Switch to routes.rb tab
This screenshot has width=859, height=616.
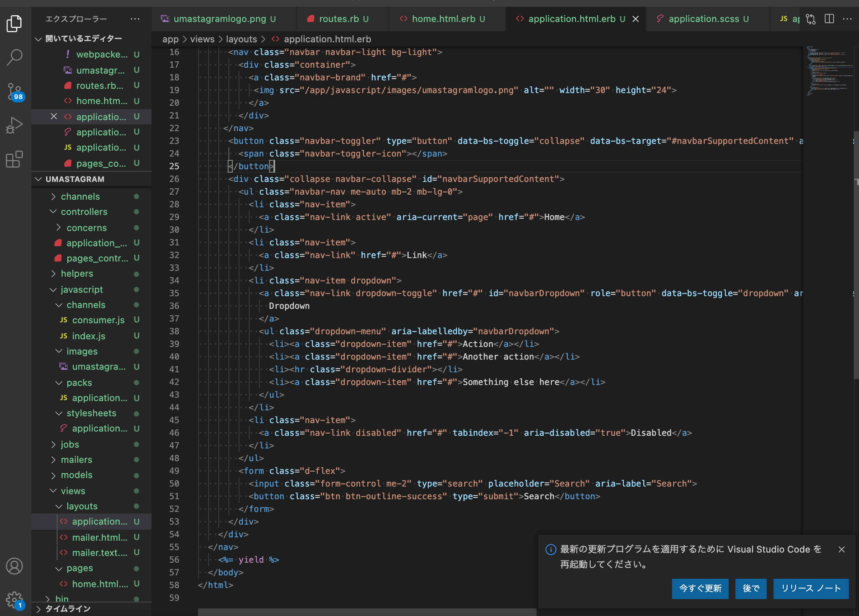point(343,19)
